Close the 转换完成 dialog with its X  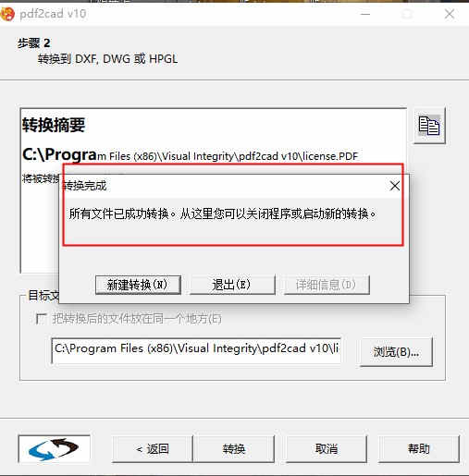point(395,186)
